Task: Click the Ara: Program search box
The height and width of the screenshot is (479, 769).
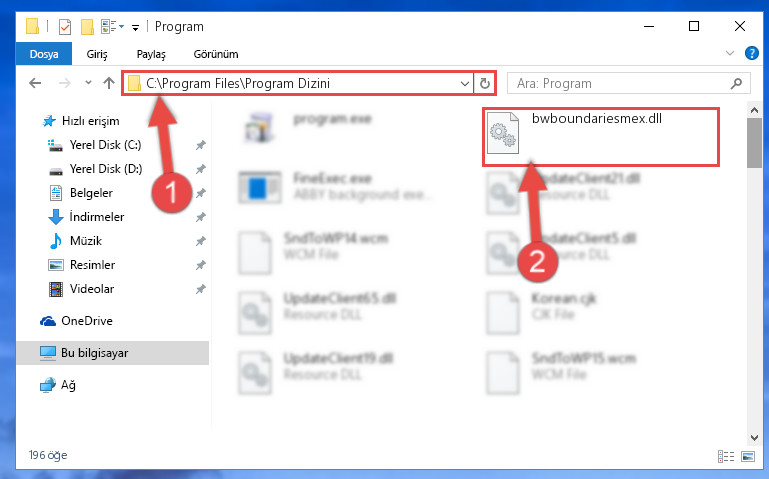Action: click(628, 84)
